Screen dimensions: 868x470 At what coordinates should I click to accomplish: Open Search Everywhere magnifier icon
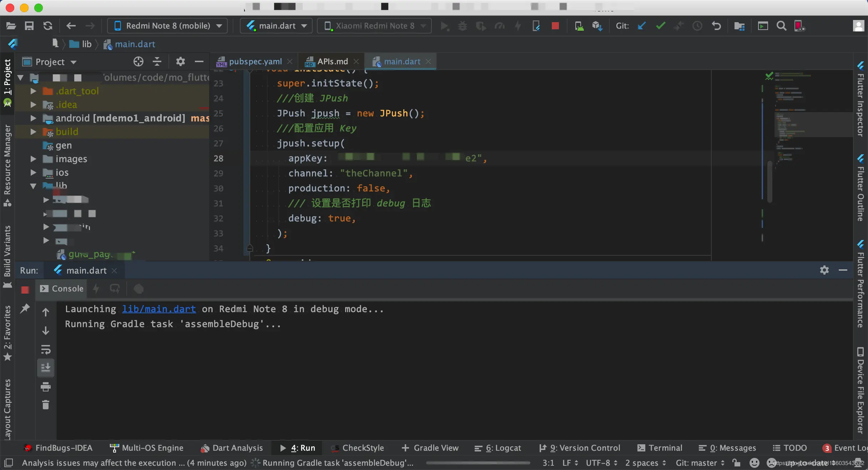point(781,26)
